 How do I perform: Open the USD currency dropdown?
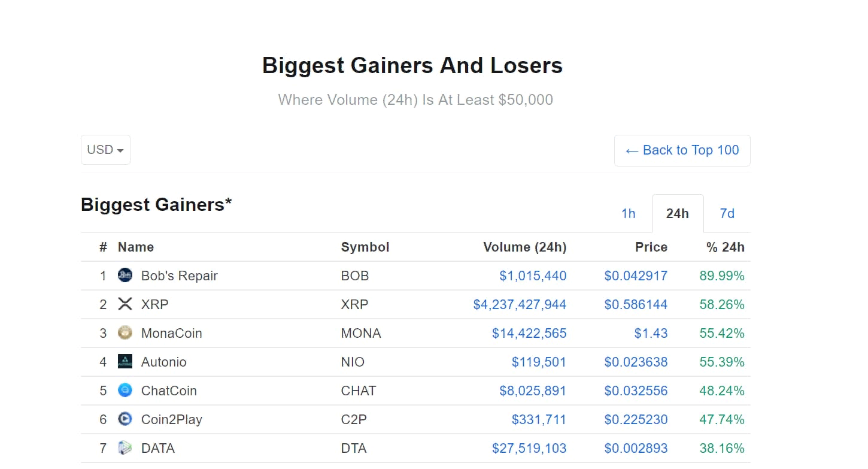[105, 150]
